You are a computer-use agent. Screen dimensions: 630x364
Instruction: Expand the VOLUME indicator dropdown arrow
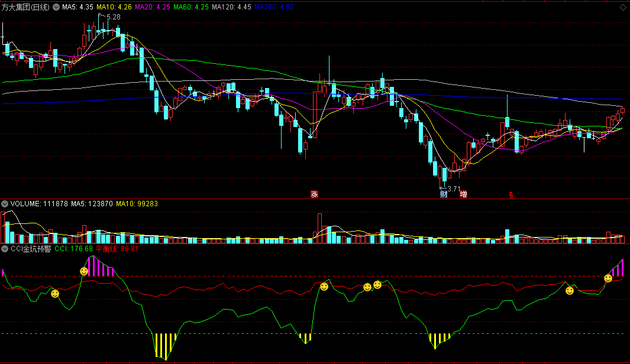[x=5, y=204]
